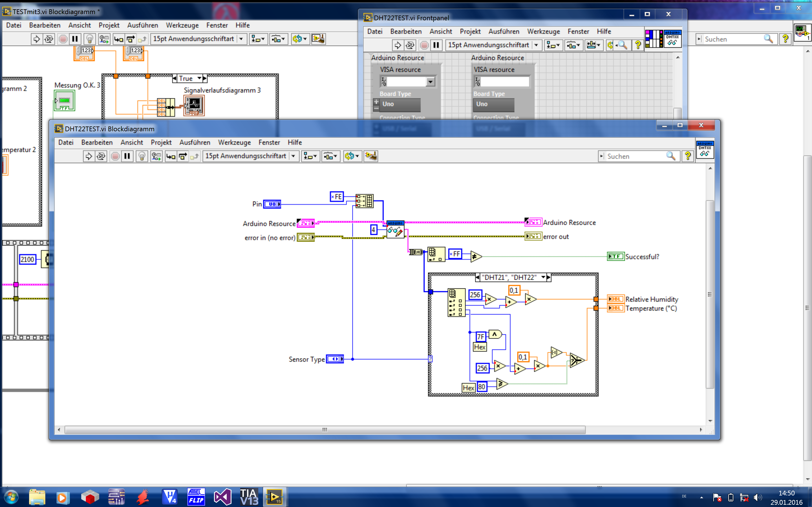The height and width of the screenshot is (507, 812).
Task: Click Step Into icon in DHT22TEST Blockdiagramm
Action: [x=171, y=156]
